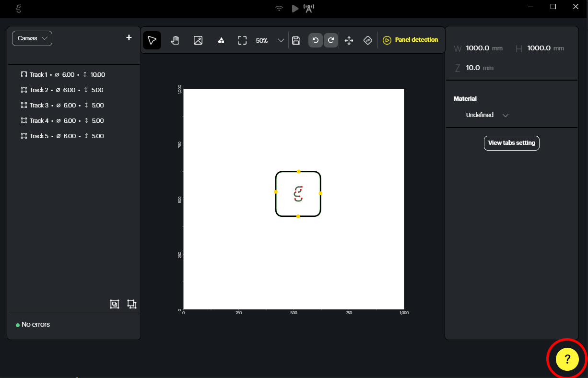Undo the last action
This screenshot has width=588, height=378.
tap(316, 40)
